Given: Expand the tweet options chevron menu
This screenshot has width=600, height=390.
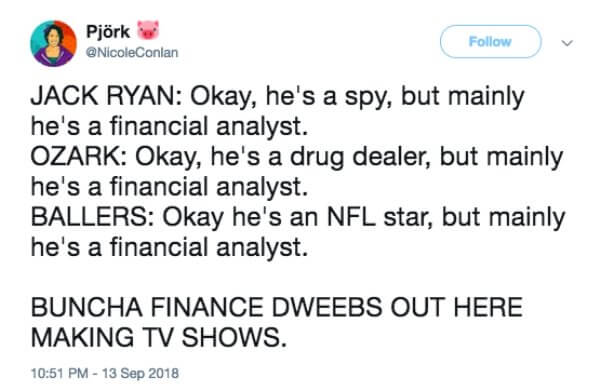Looking at the screenshot, I should pos(567,43).
